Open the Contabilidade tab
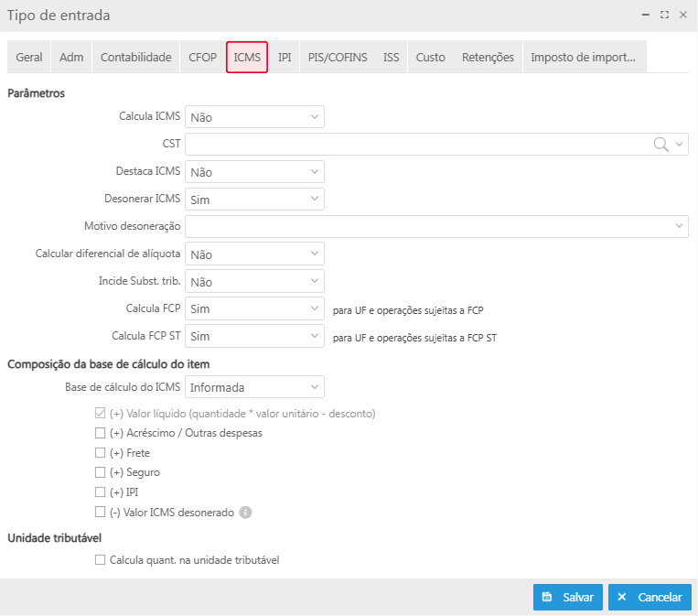This screenshot has width=698, height=616. coord(135,57)
